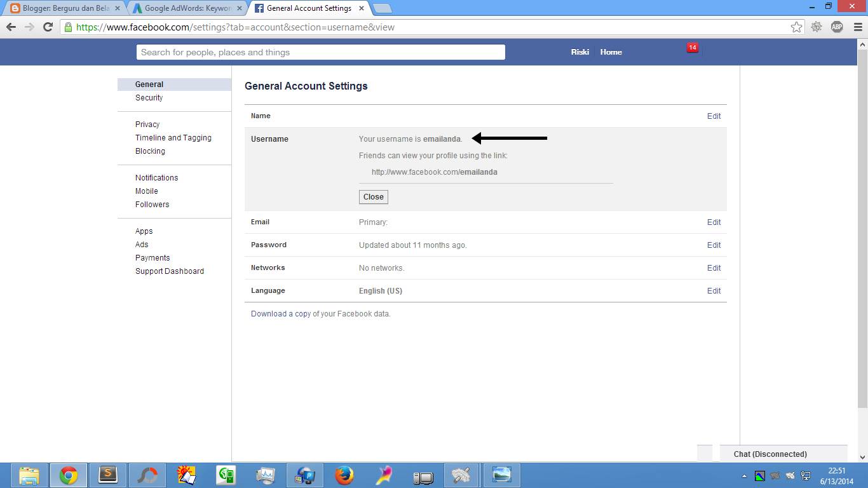Open Timeline and Tagging settings
Image resolution: width=868 pixels, height=488 pixels.
(173, 138)
